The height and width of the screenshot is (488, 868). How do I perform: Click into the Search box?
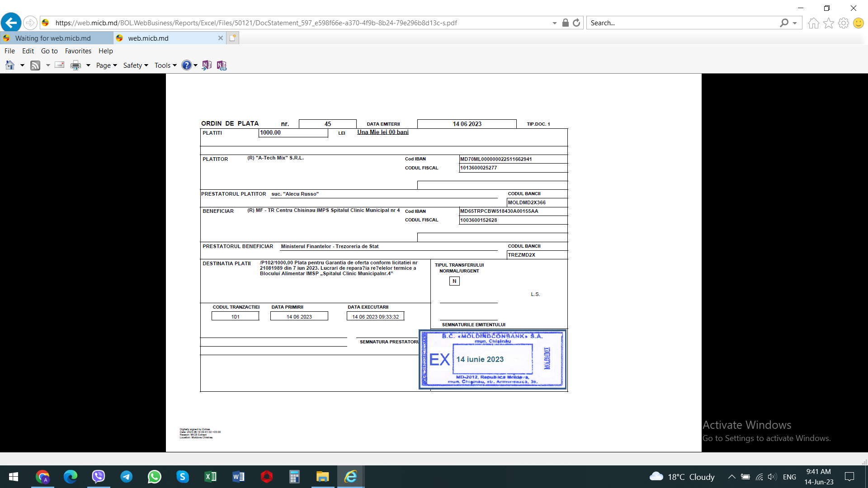683,23
